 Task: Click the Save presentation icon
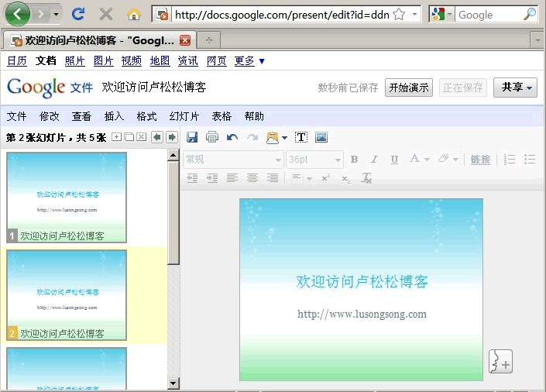(192, 137)
